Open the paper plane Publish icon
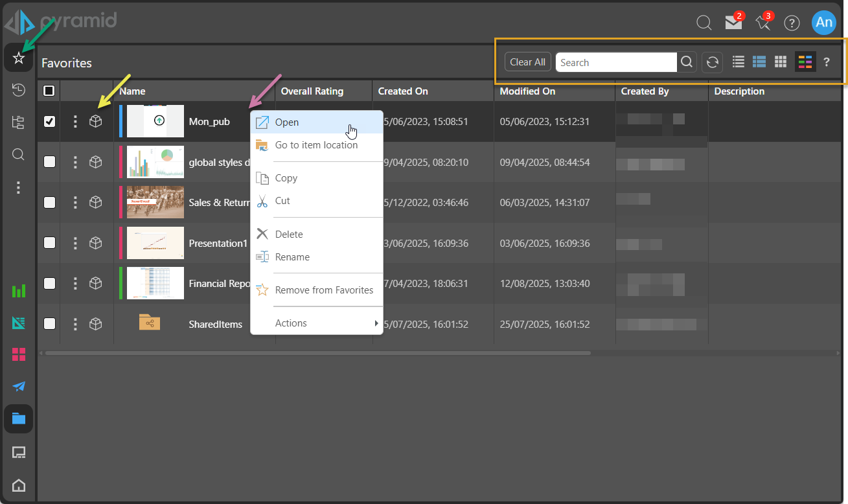Viewport: 848px width, 504px height. [19, 387]
